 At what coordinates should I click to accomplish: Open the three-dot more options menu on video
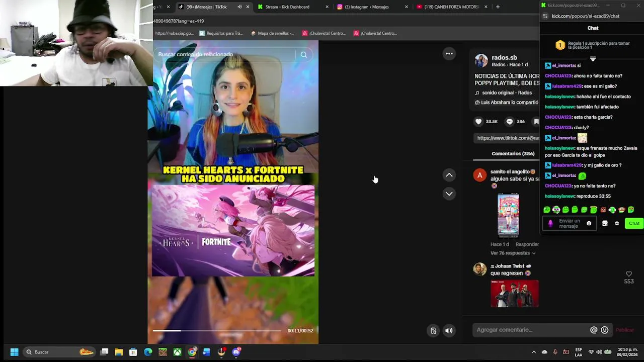tap(449, 54)
